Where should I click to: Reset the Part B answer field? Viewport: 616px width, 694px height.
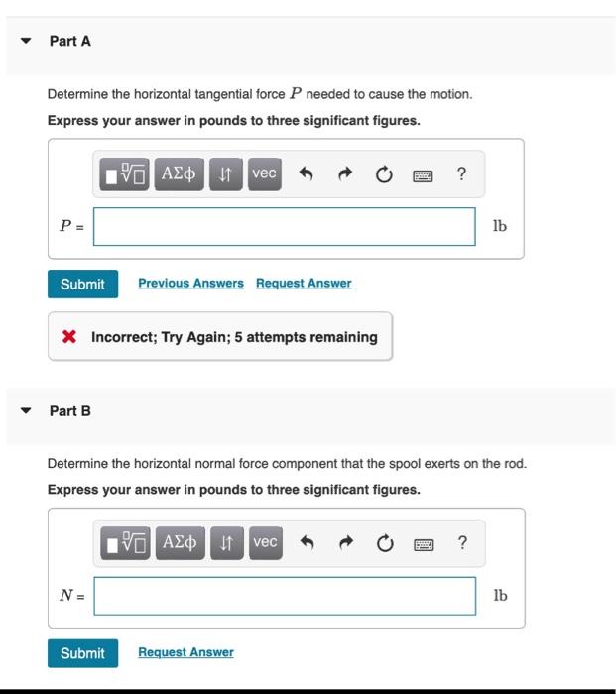(x=385, y=543)
